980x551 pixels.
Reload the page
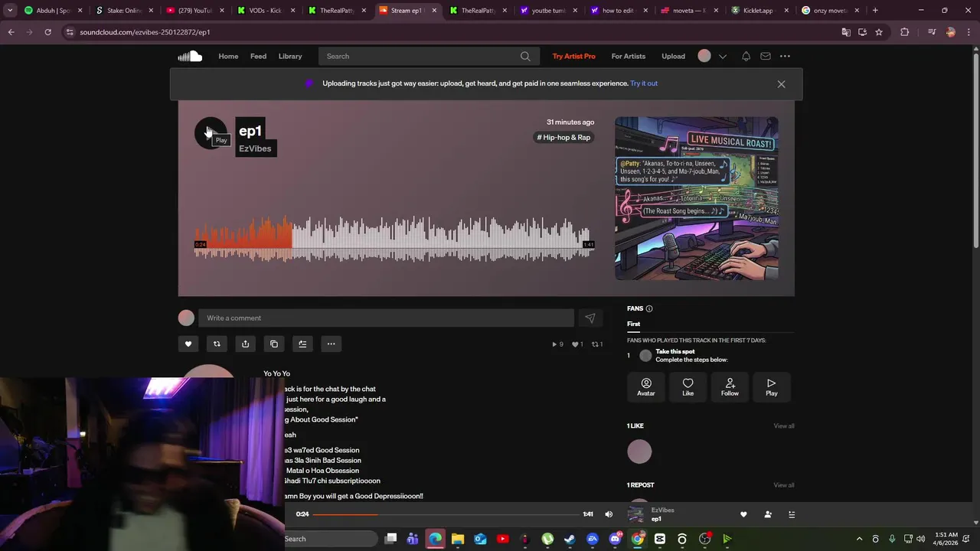47,32
